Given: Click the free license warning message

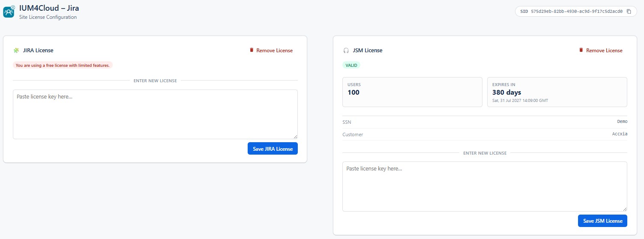Looking at the screenshot, I should click(x=63, y=65).
